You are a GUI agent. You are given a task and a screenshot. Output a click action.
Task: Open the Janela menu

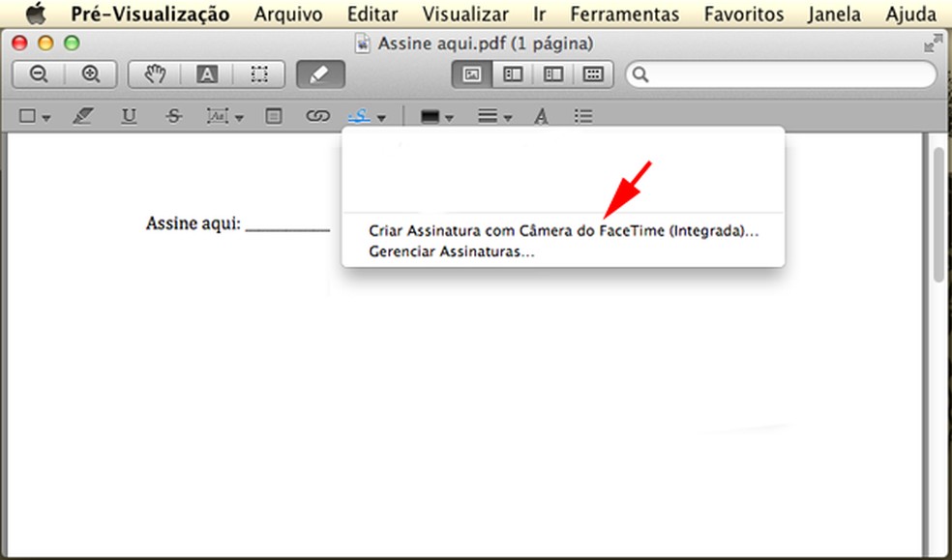834,14
